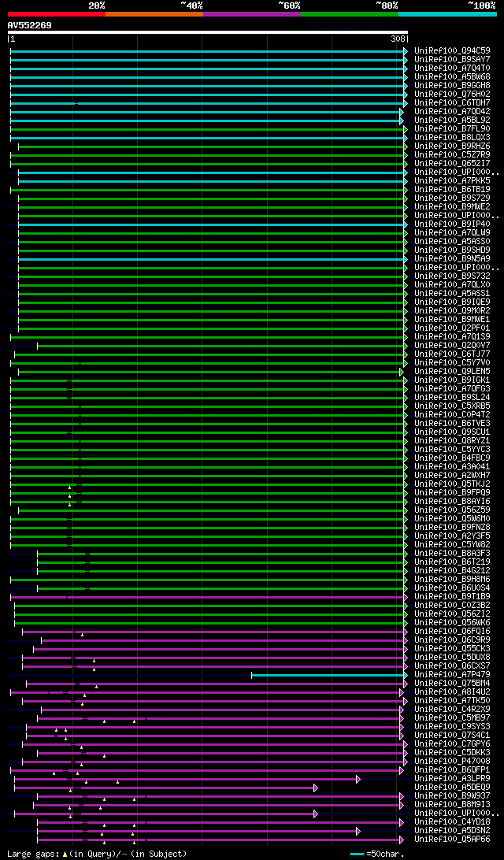This screenshot has height=860, width=504.
Task: Select the UniRef100_B9S729 label
Action: click(453, 198)
